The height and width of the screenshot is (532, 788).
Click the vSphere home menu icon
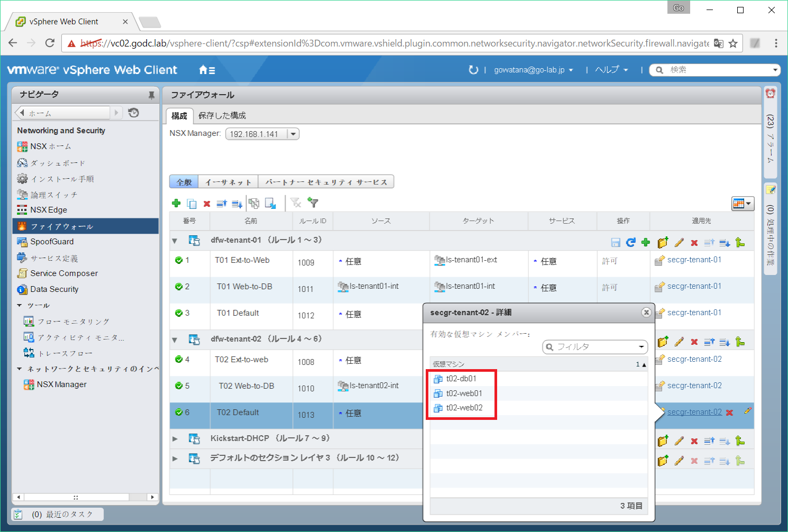click(x=207, y=70)
